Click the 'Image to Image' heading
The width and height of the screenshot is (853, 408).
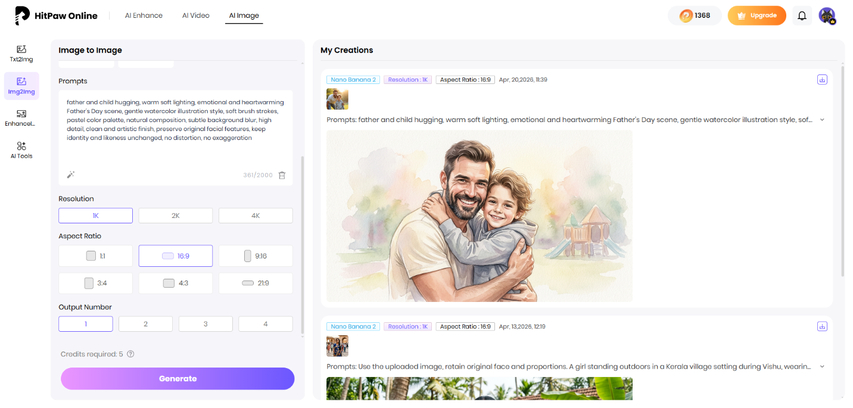[90, 50]
